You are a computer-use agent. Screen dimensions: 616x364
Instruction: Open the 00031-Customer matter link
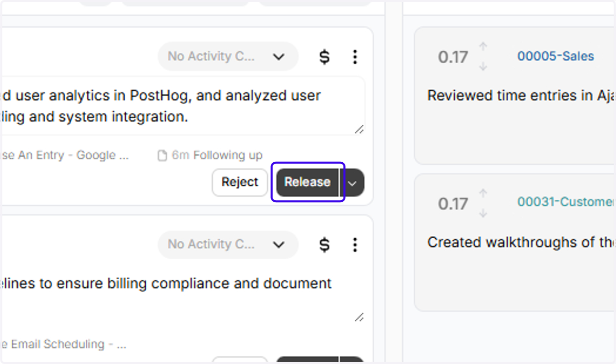tap(566, 202)
